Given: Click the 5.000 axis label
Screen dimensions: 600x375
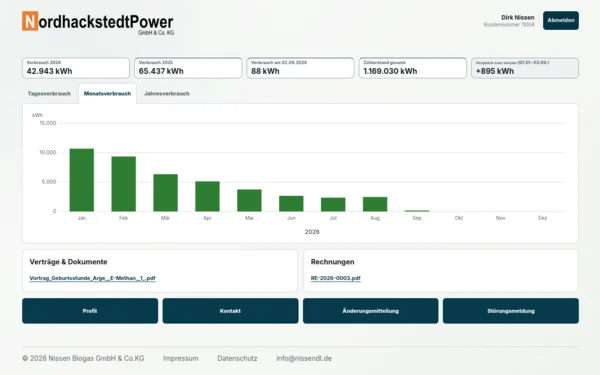Looking at the screenshot, I should point(49,182).
